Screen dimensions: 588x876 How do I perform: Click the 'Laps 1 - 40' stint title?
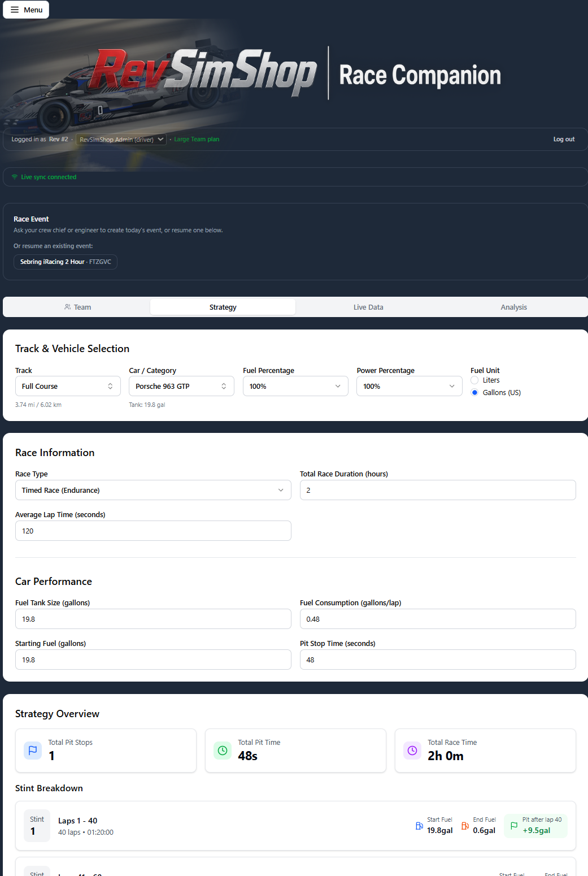[x=77, y=821]
